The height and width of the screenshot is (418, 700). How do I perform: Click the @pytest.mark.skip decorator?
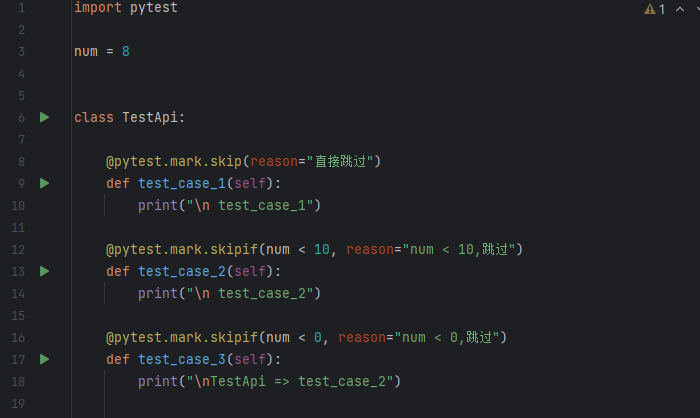coord(243,161)
